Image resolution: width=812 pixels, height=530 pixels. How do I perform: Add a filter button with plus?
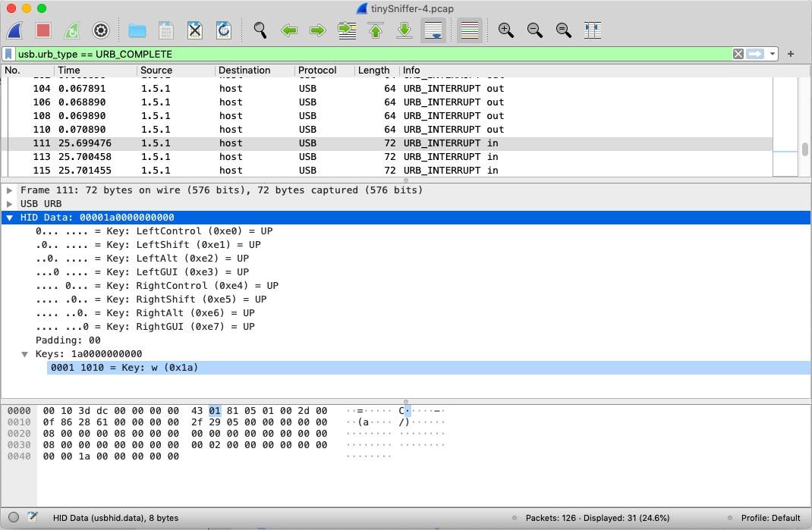[x=791, y=54]
